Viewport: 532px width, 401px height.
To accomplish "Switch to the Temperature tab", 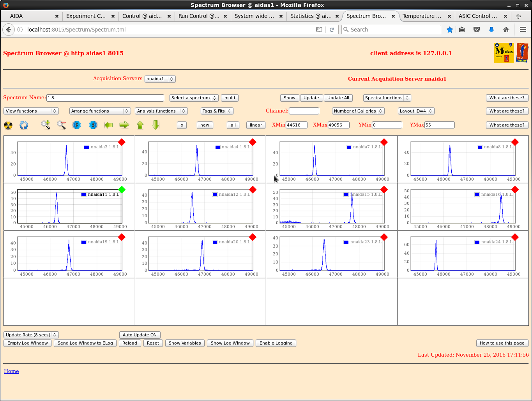I will click(426, 16).
